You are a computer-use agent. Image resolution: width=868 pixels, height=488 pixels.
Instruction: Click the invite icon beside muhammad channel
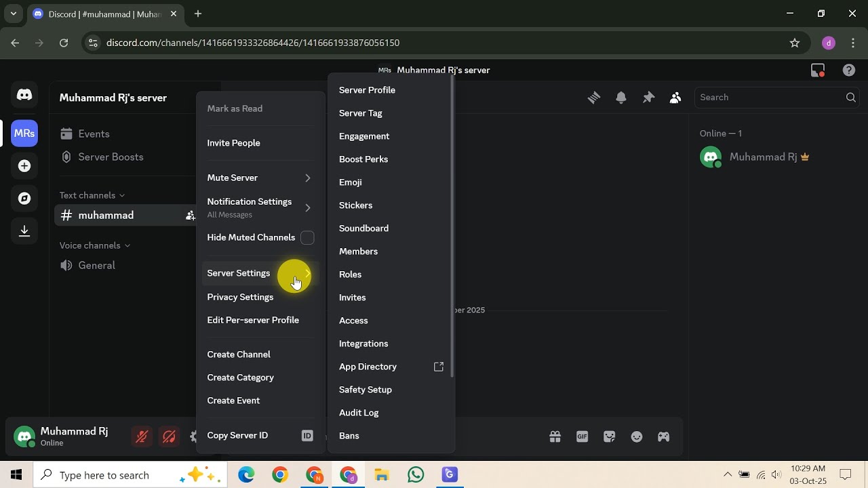coord(190,216)
